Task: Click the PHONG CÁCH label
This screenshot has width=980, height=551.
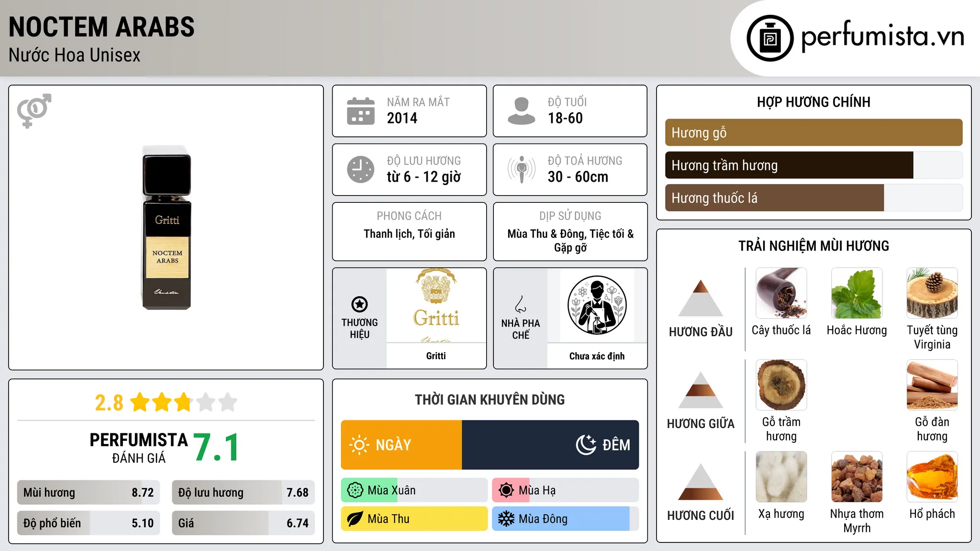Action: (x=409, y=216)
